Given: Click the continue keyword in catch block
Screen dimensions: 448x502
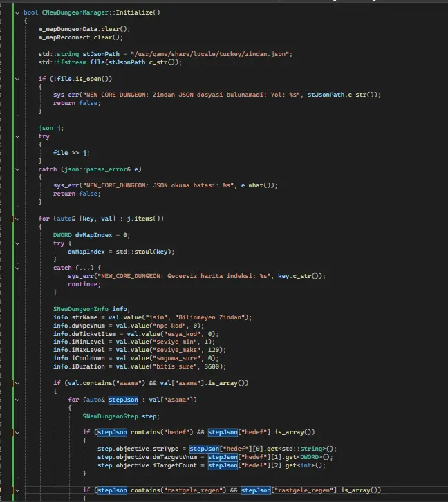Looking at the screenshot, I should (83, 284).
